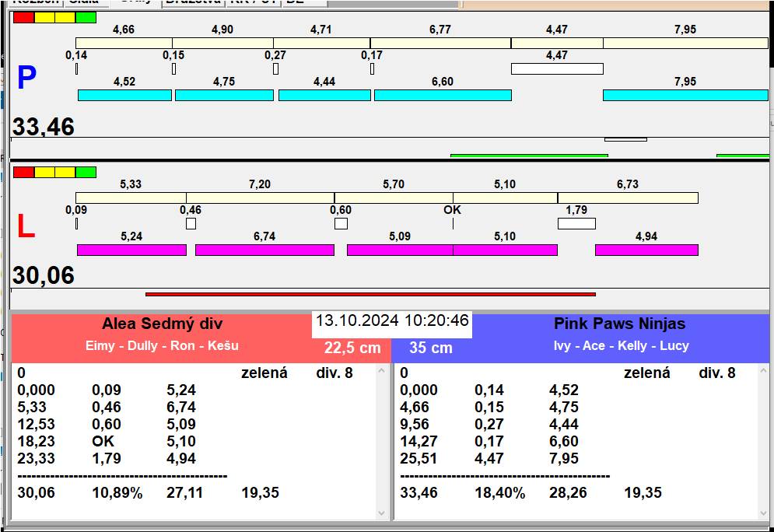Click the green start light in lane P

pos(86,17)
